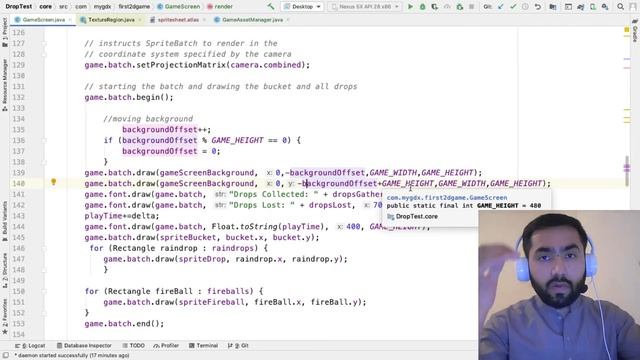Click mygdx in the breadcrumb bar
The height and width of the screenshot is (360, 640).
pos(102,7)
